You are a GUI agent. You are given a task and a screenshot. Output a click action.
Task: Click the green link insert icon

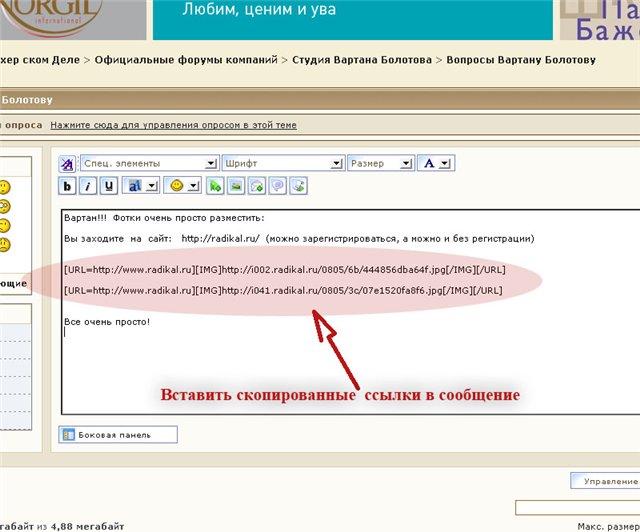pos(215,186)
